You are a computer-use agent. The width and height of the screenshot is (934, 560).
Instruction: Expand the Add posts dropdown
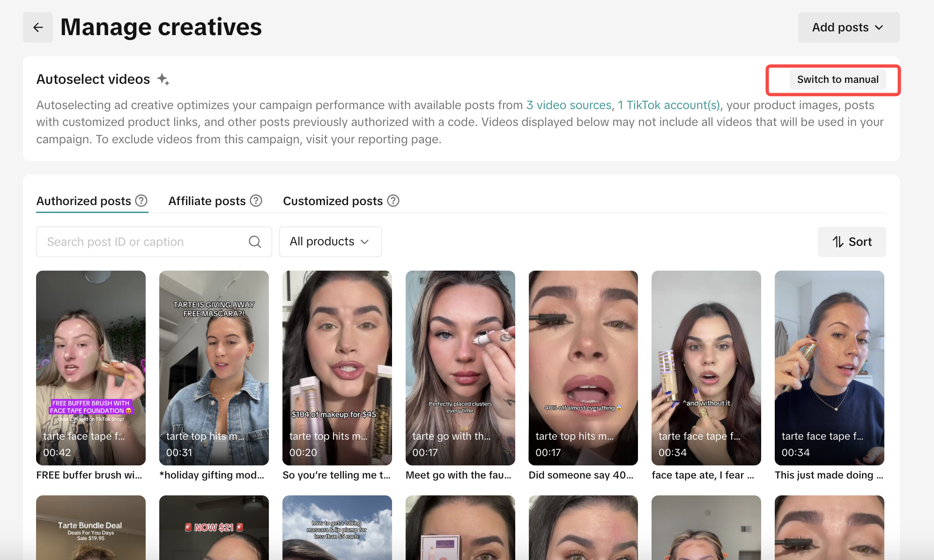[848, 28]
